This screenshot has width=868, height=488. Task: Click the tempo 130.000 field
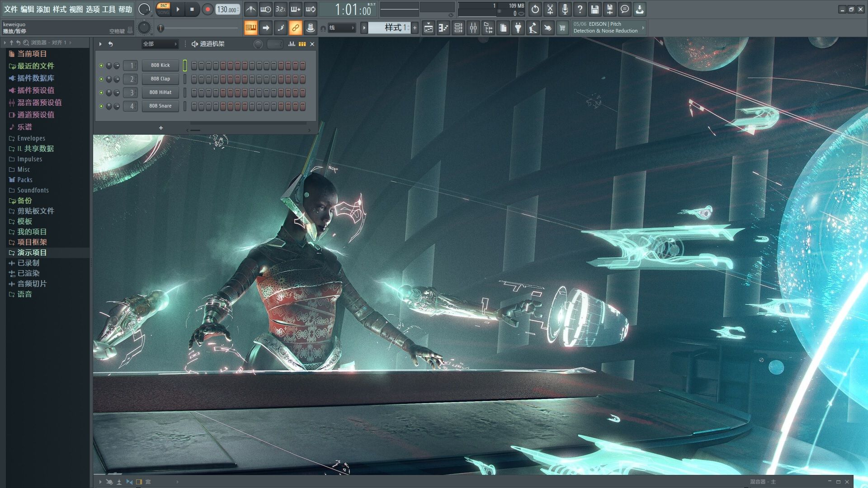226,9
